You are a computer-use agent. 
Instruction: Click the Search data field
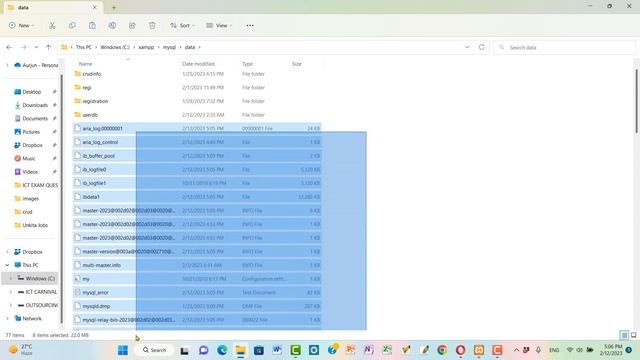(x=564, y=47)
